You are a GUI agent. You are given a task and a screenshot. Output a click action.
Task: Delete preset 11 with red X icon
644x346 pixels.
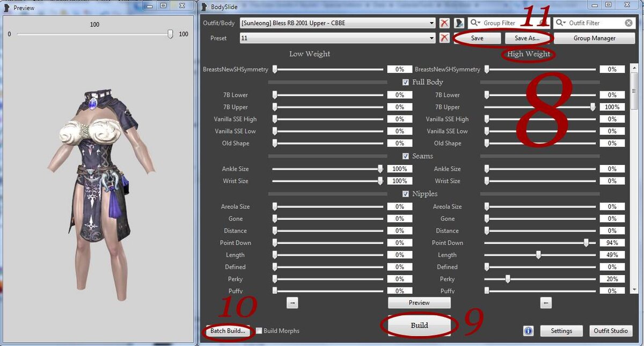pyautogui.click(x=444, y=38)
